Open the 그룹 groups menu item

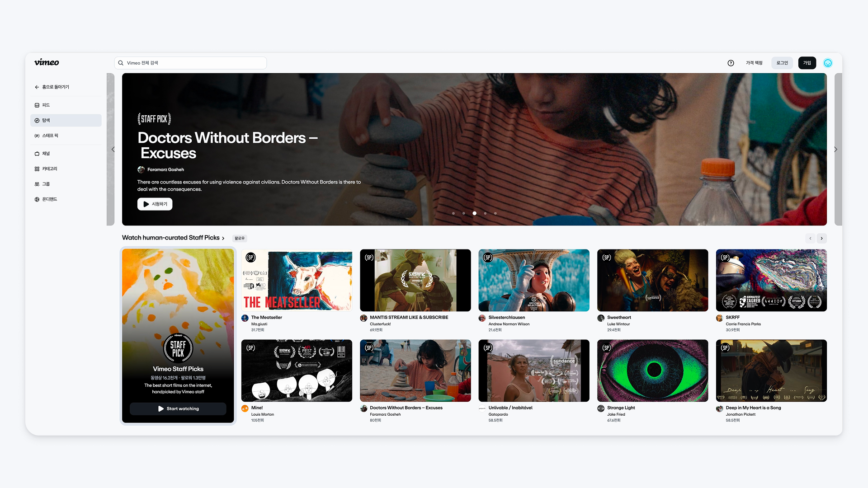point(46,184)
